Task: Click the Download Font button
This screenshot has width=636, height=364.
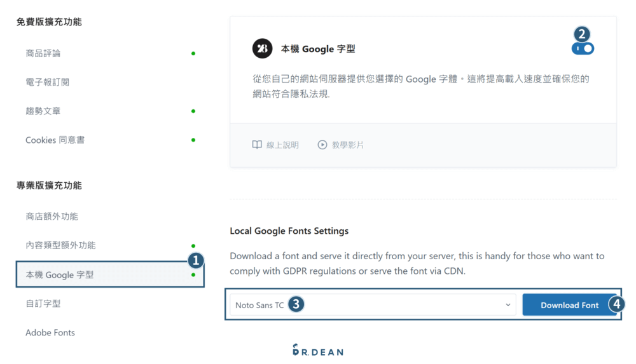Action: [x=569, y=305]
